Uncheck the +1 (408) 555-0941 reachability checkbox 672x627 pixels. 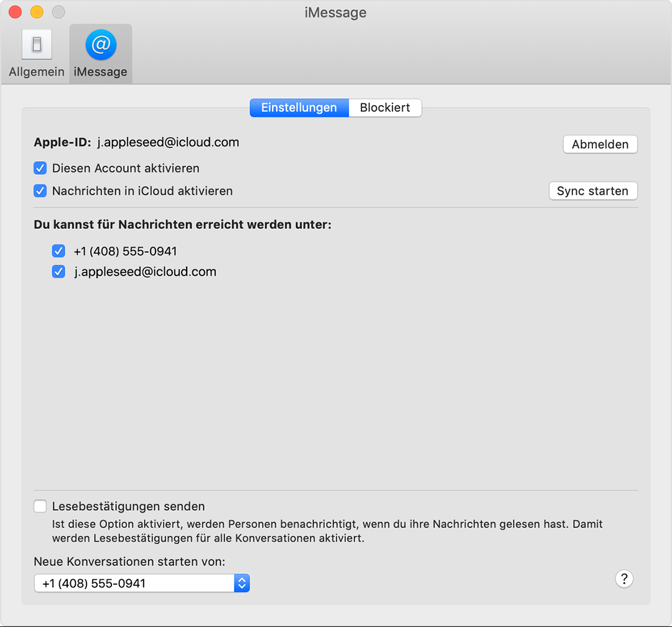coord(58,251)
